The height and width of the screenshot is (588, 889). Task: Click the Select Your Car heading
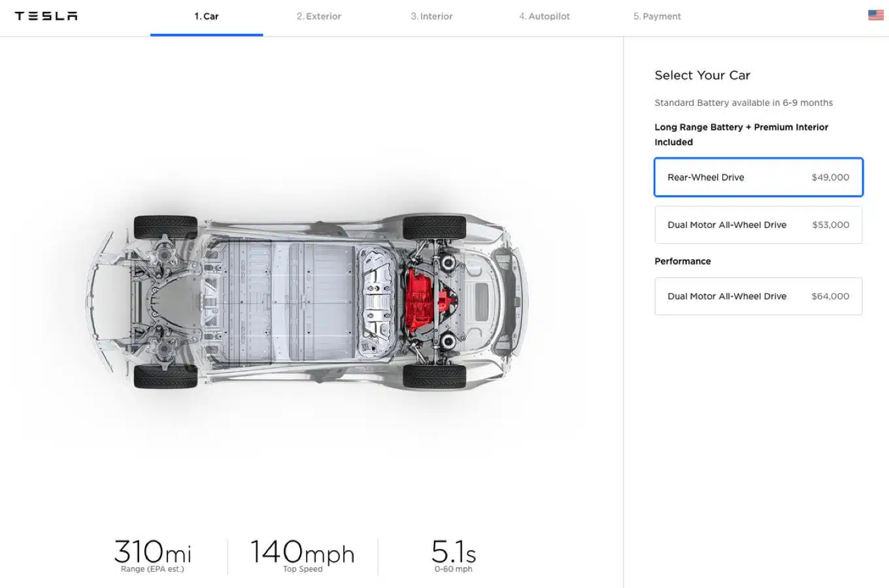coord(702,75)
